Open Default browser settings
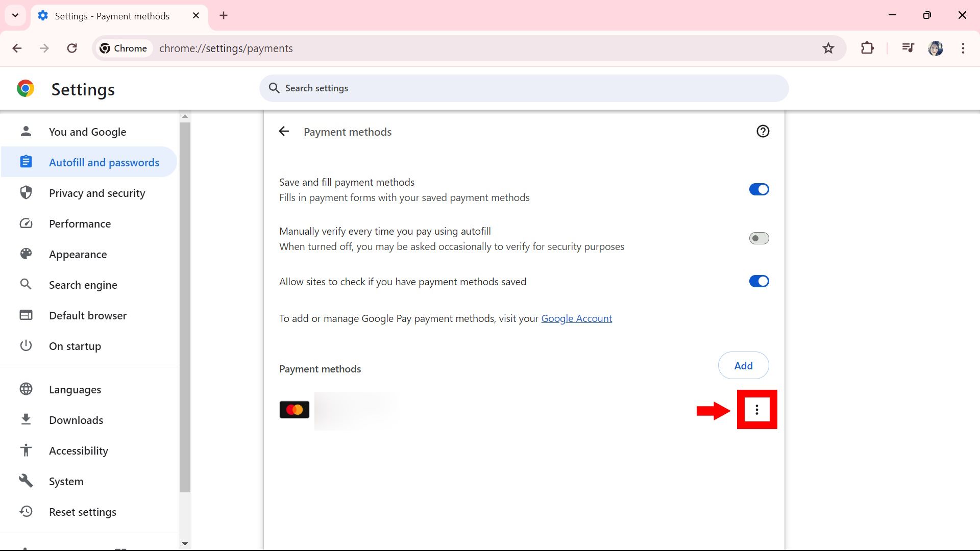The height and width of the screenshot is (551, 980). click(x=89, y=315)
